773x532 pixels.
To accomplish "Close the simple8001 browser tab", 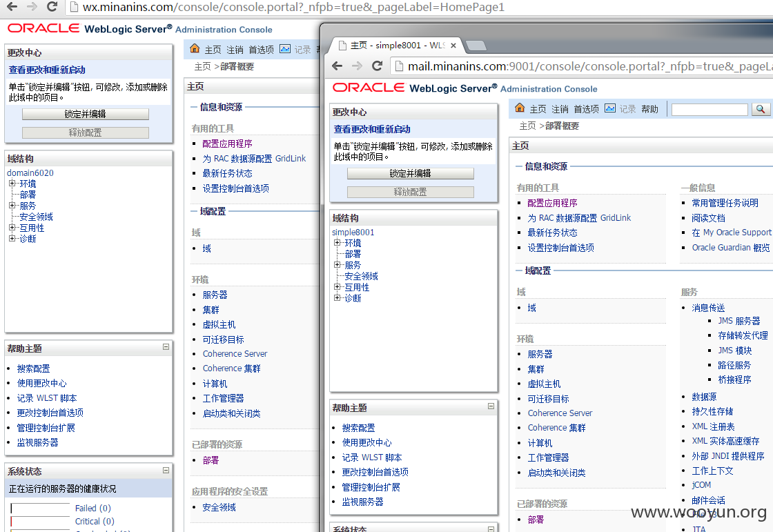I will 453,46.
